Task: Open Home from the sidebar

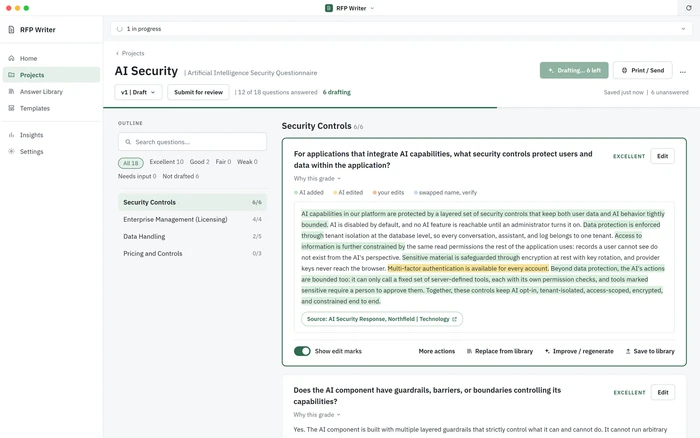Action: click(x=51, y=58)
